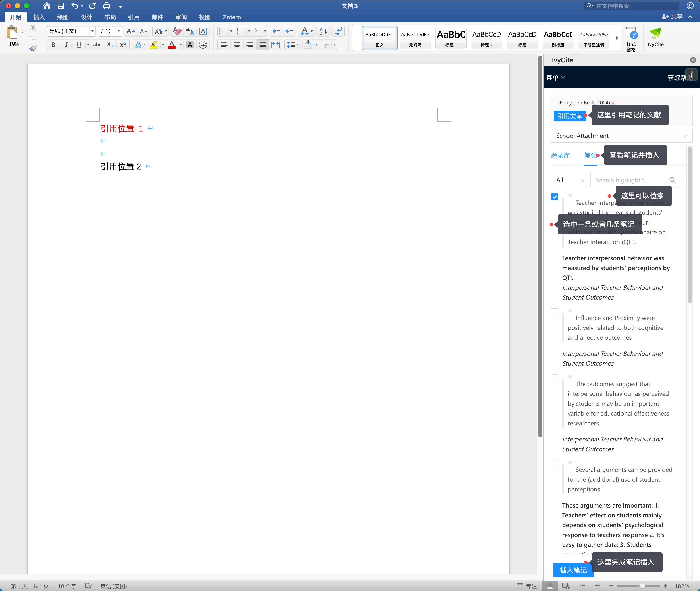
Task: Click the show paragraph marks icon
Action: [338, 31]
